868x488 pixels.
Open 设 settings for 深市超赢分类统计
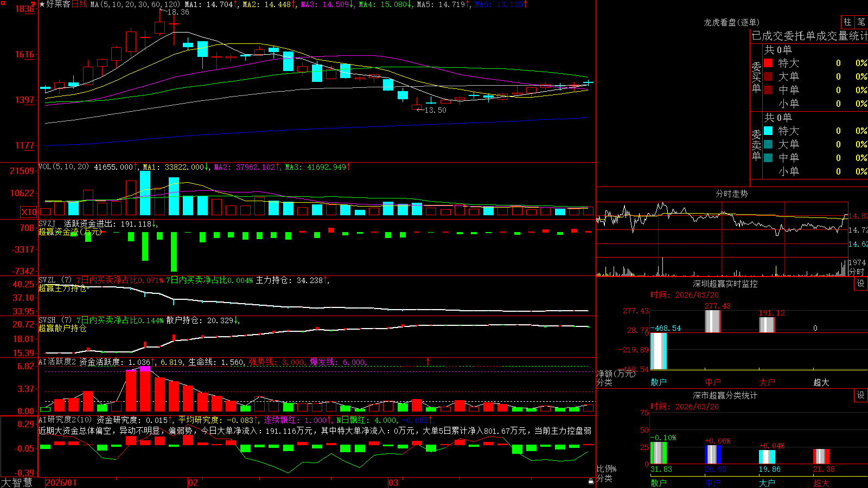[x=861, y=395]
